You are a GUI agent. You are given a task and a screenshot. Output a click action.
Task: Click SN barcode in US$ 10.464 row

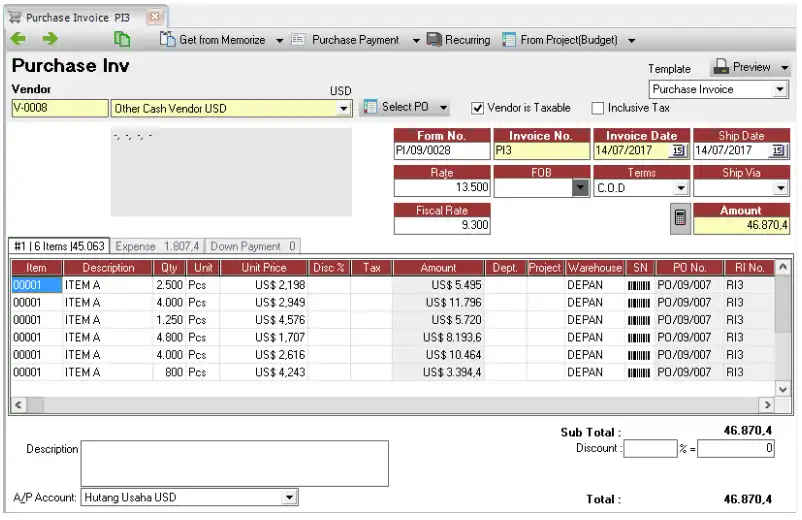pos(639,355)
